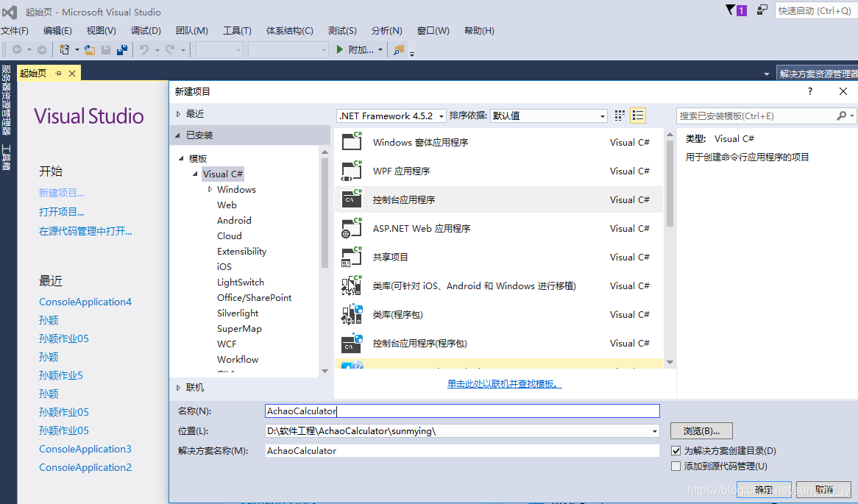Viewport: 858px width, 504px height.
Task: Collapse the Visual C# tree node
Action: tap(195, 174)
